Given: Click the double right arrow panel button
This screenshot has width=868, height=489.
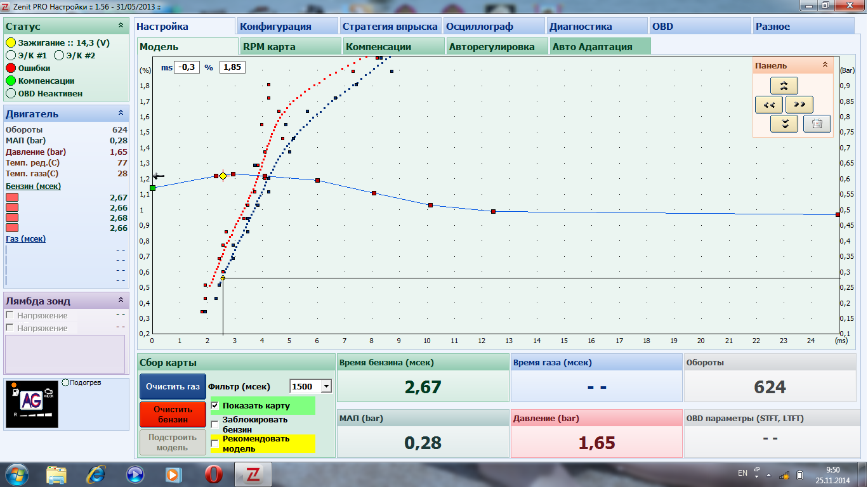Looking at the screenshot, I should pos(799,105).
